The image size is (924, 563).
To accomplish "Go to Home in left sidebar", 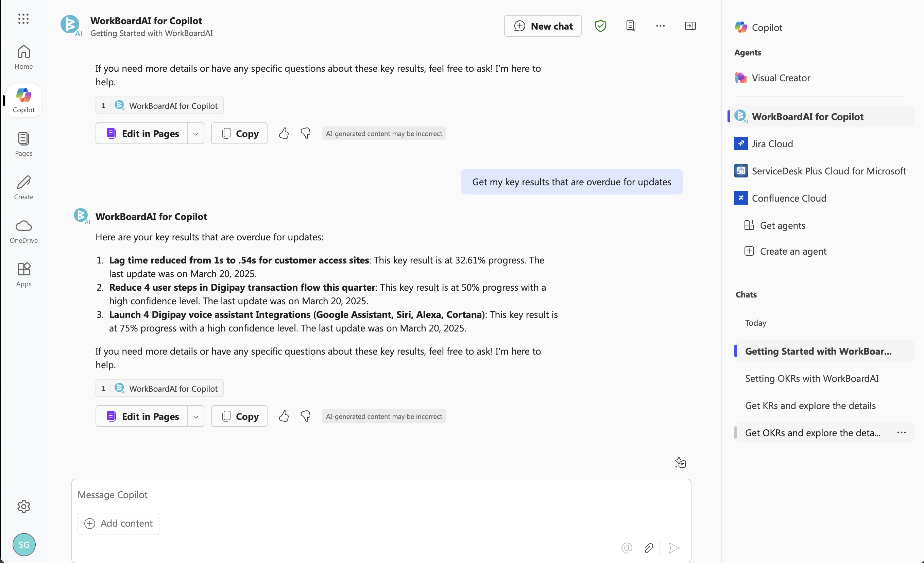I will pos(23,57).
